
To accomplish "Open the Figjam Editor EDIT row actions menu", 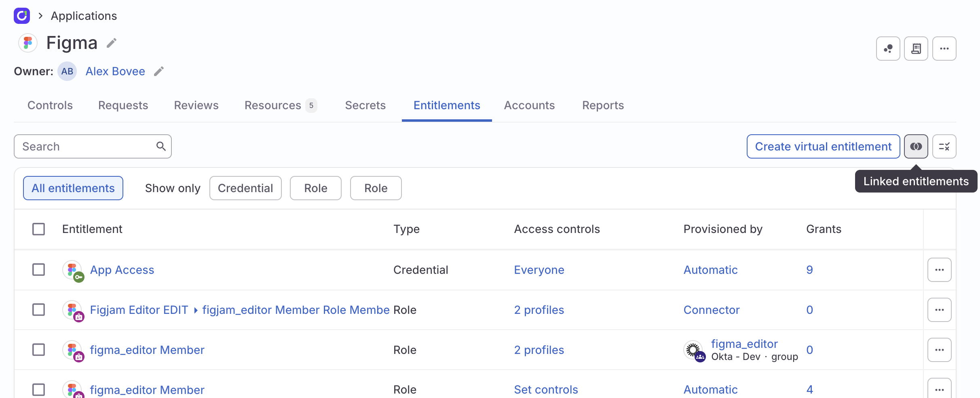I will (x=940, y=310).
